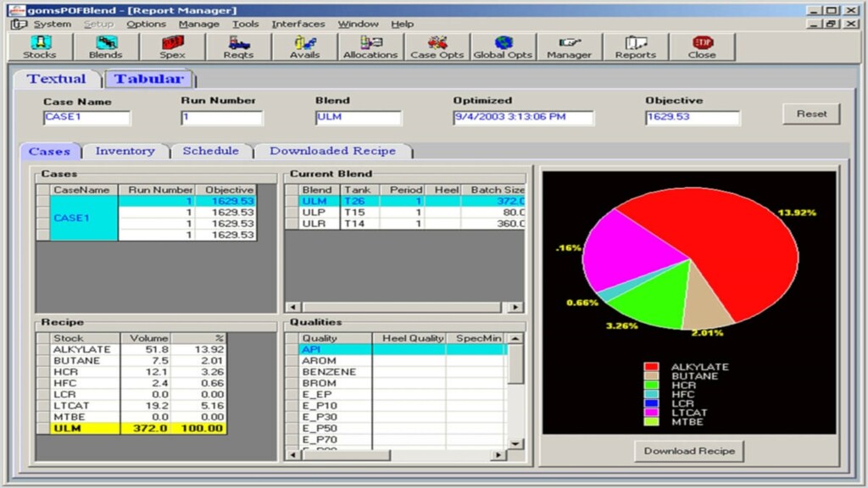Open the Tools menu

tap(245, 24)
